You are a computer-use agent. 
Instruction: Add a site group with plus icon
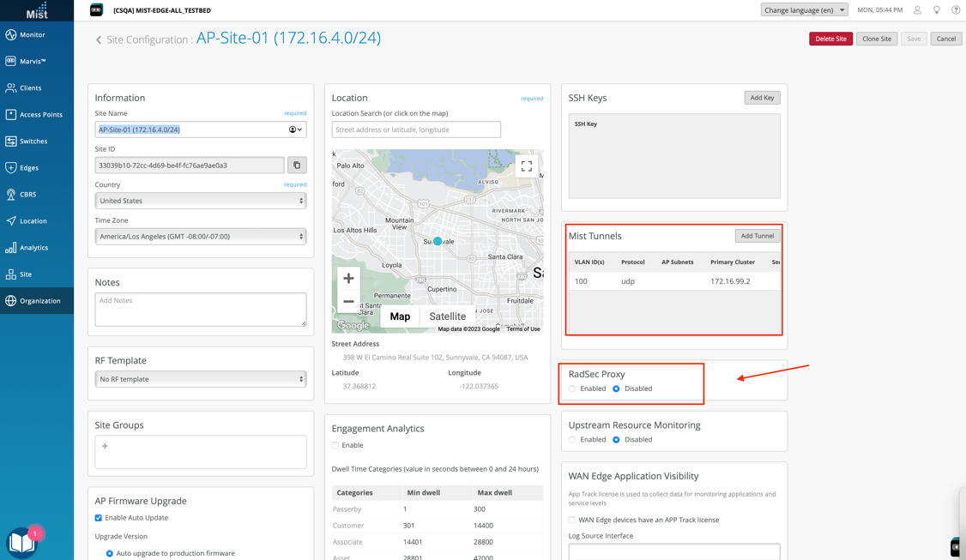[x=106, y=446]
